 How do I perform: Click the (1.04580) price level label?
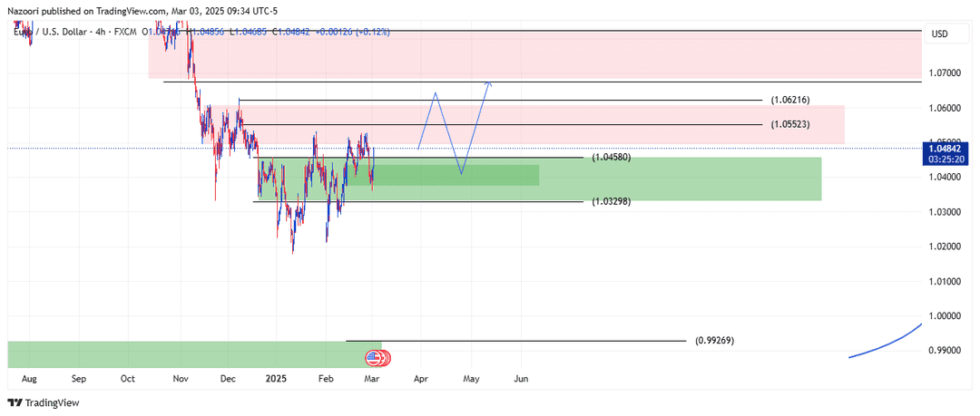coord(611,158)
